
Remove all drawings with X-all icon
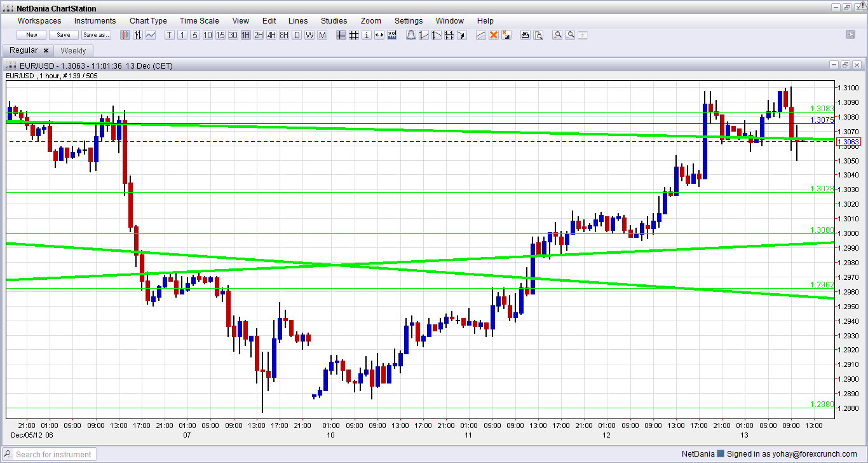click(507, 35)
